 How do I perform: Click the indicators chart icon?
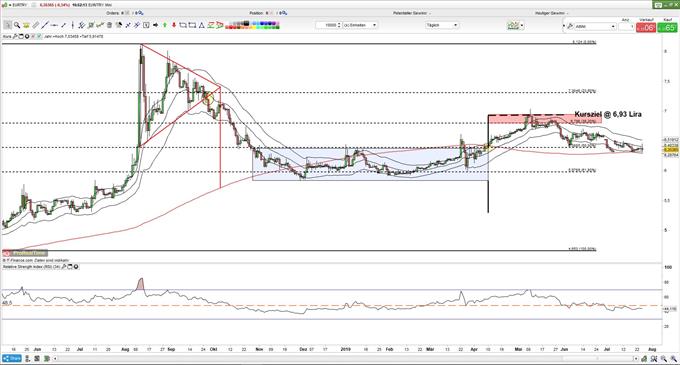click(x=513, y=26)
